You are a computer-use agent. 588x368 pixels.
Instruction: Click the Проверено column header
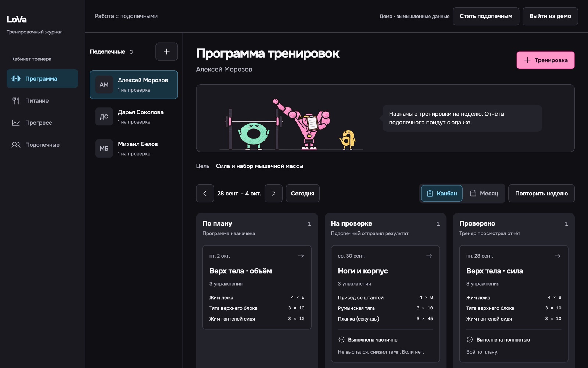click(x=477, y=223)
